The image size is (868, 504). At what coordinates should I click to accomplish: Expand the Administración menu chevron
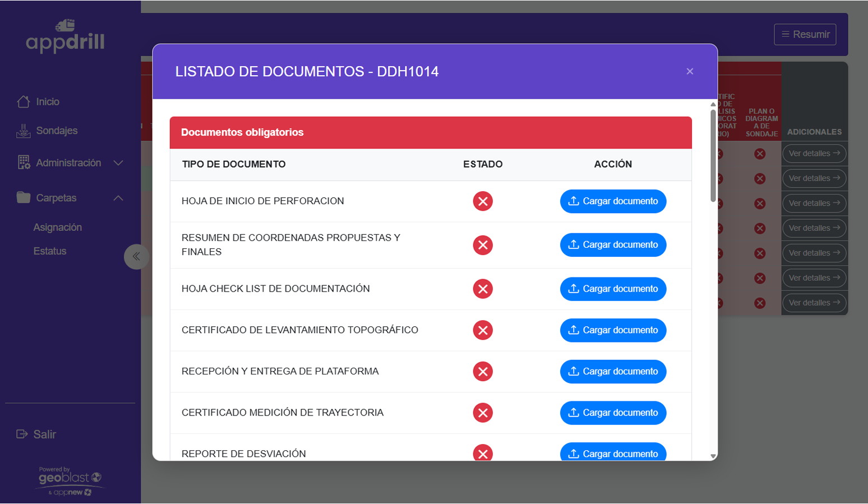[x=118, y=163]
